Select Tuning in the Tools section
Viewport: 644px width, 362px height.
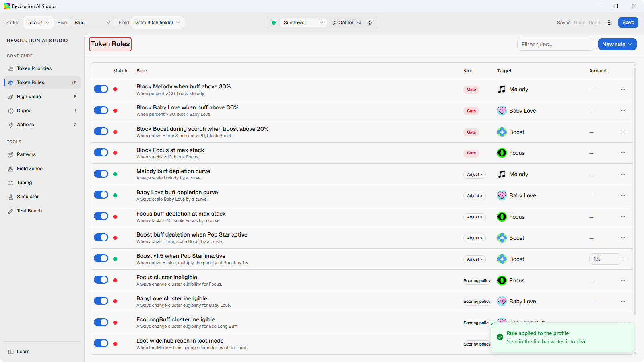(x=42, y=183)
